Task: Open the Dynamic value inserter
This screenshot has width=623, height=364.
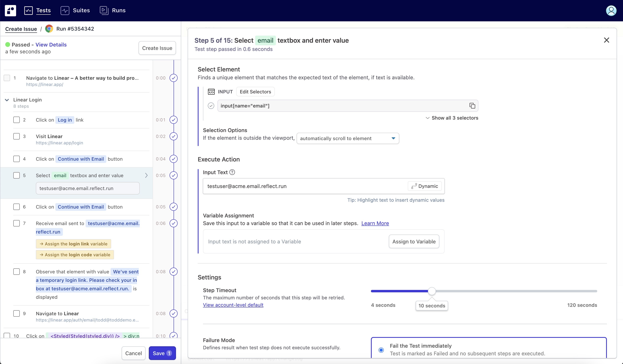Action: tap(424, 186)
